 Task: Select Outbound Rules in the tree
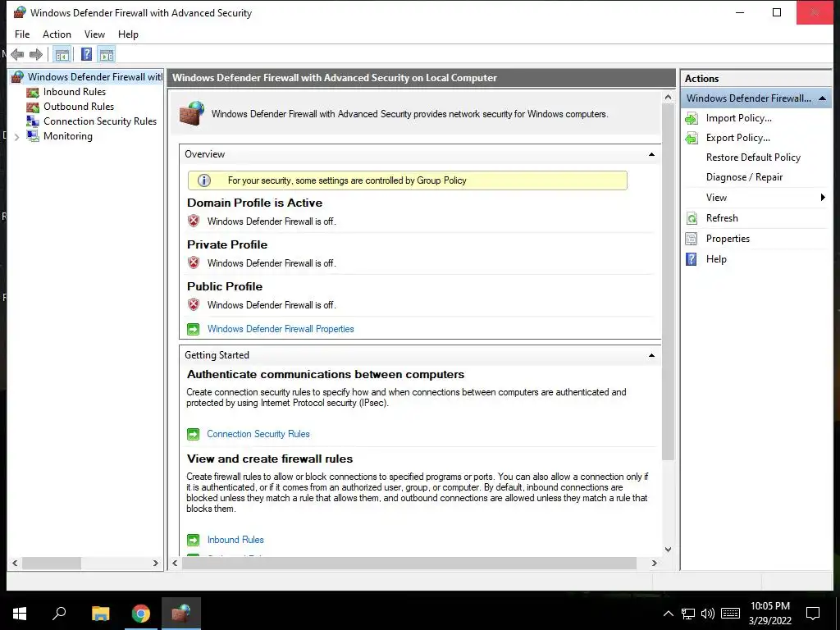[x=79, y=107]
